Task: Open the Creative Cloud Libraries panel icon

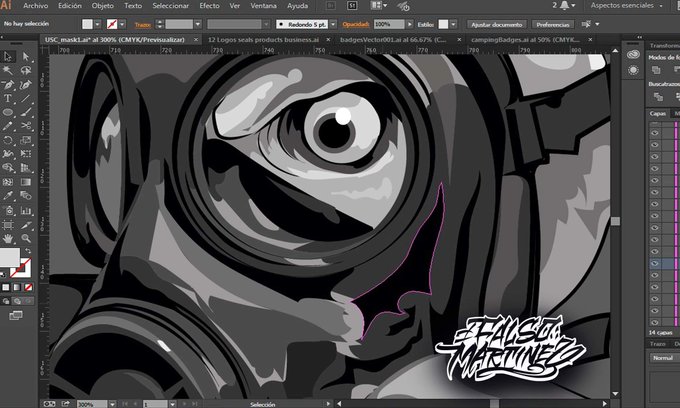Action: [x=633, y=54]
